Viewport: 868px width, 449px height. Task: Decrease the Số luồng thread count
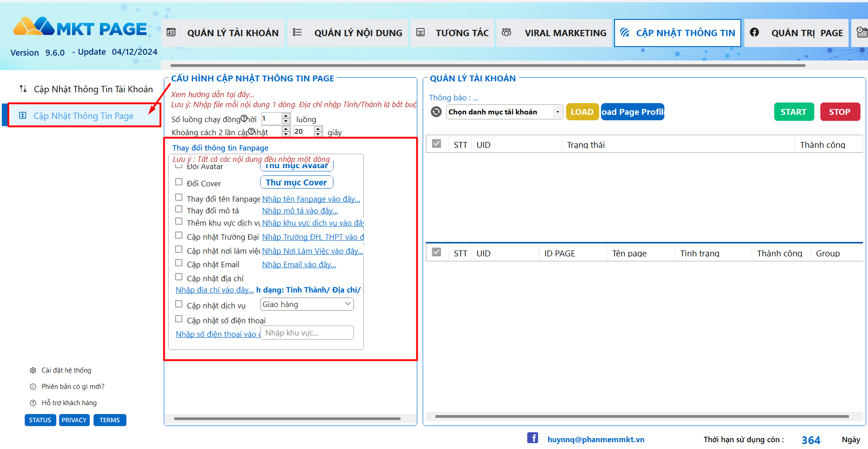point(286,121)
